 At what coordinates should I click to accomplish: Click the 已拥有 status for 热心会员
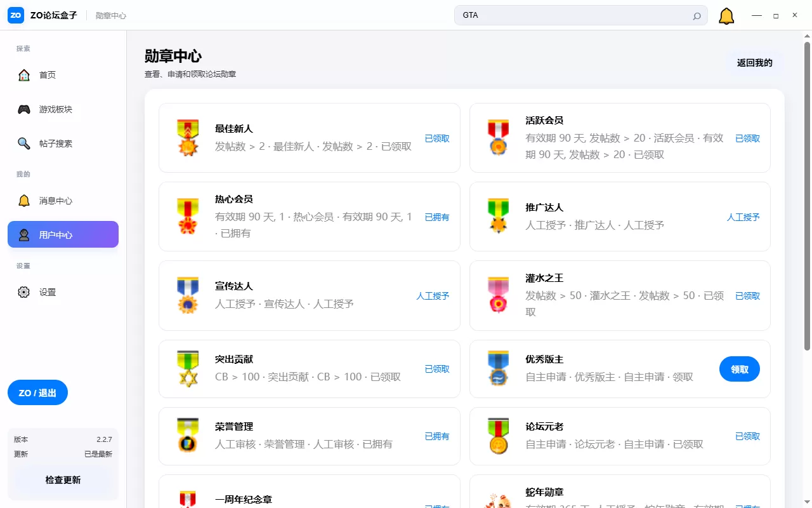click(x=437, y=217)
